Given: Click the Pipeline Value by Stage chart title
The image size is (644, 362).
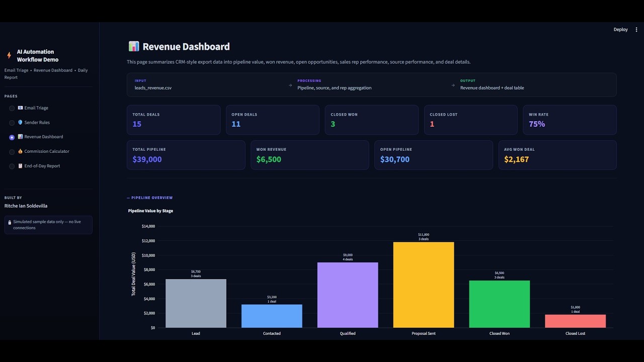Looking at the screenshot, I should [x=150, y=211].
